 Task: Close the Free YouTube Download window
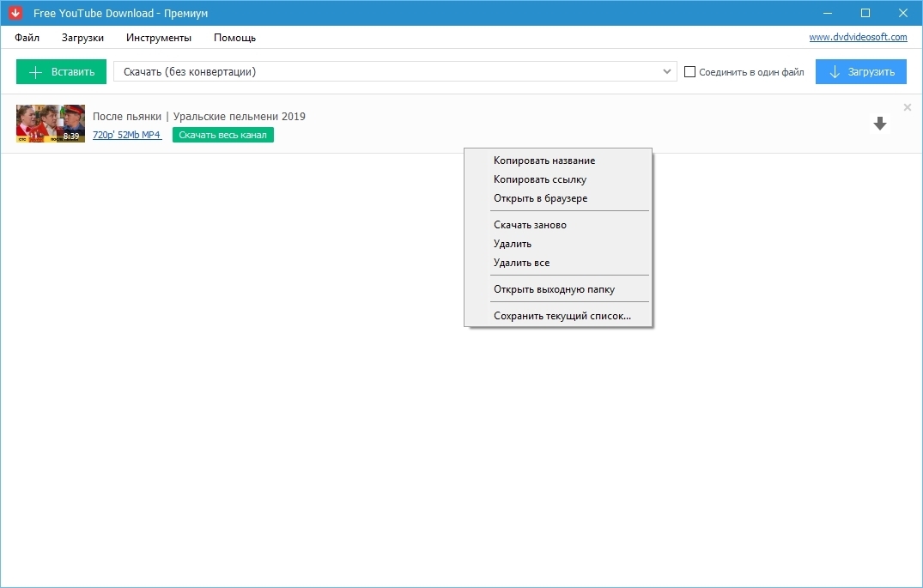tap(903, 13)
